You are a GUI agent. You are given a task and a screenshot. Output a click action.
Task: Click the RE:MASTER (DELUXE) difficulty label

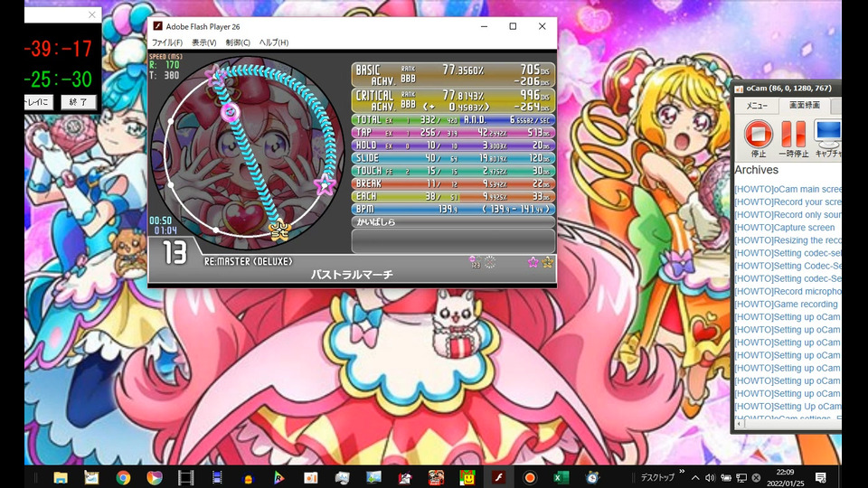point(248,261)
